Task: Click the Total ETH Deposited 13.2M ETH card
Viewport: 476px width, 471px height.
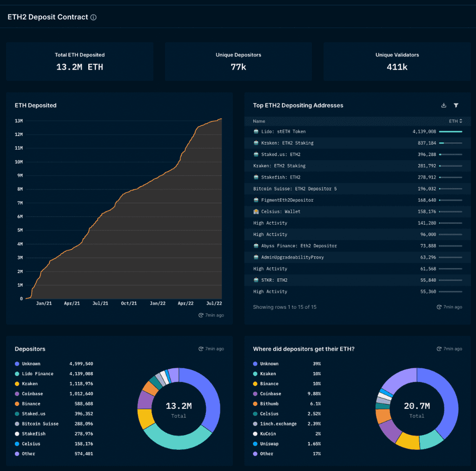Action: [x=79, y=62]
